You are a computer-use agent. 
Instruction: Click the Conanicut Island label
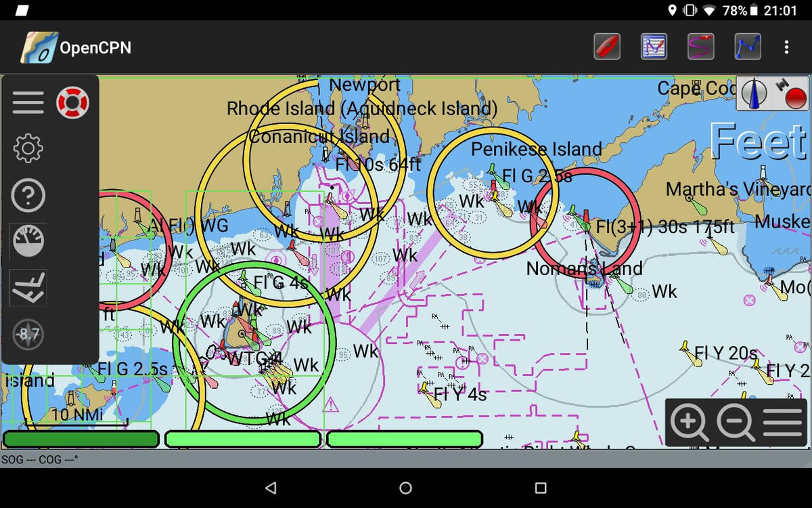click(319, 136)
